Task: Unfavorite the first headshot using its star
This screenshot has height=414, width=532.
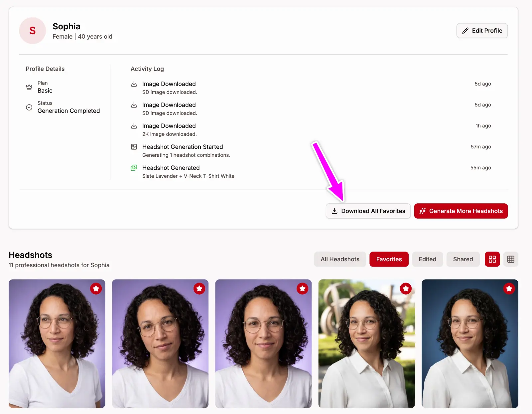Action: pyautogui.click(x=96, y=289)
